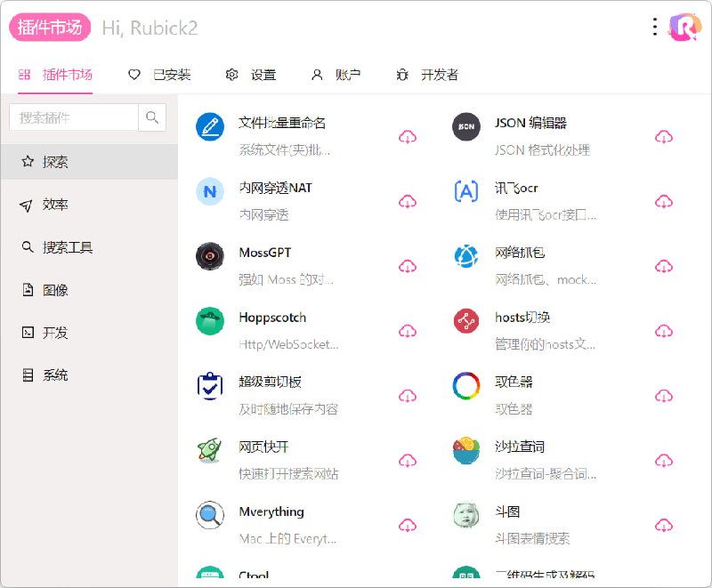This screenshot has width=712, height=588.
Task: Click the Rubick avatar in top right corner
Action: pos(684,27)
